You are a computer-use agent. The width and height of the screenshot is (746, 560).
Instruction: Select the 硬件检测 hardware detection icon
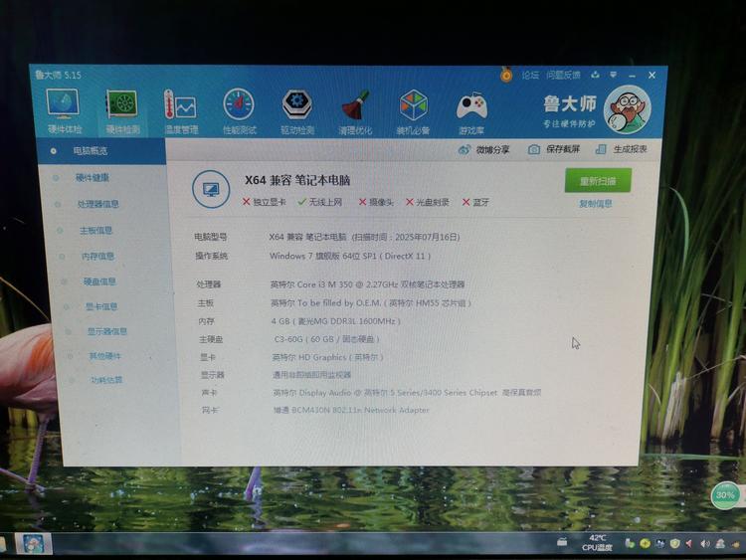point(122,111)
